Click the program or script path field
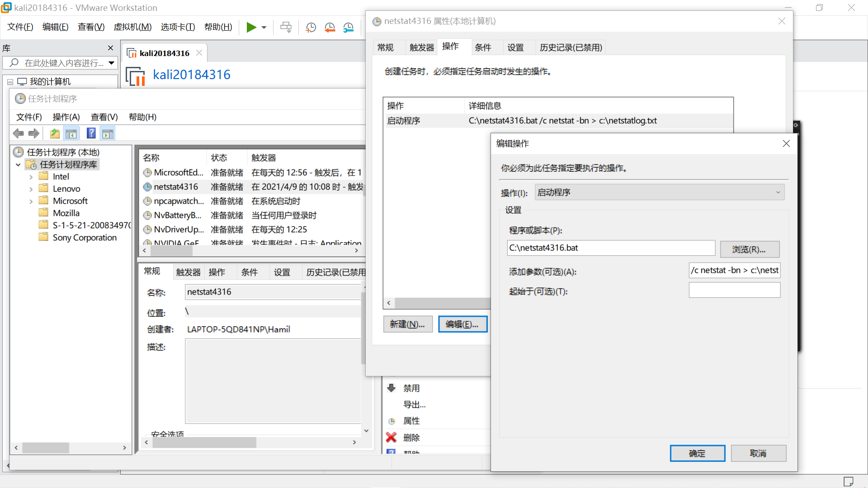 click(610, 248)
